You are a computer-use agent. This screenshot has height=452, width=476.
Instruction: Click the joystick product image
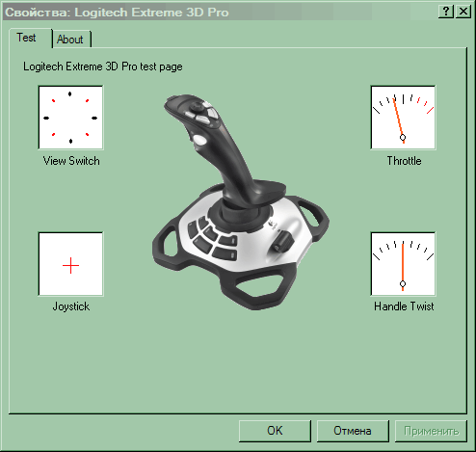(240, 202)
